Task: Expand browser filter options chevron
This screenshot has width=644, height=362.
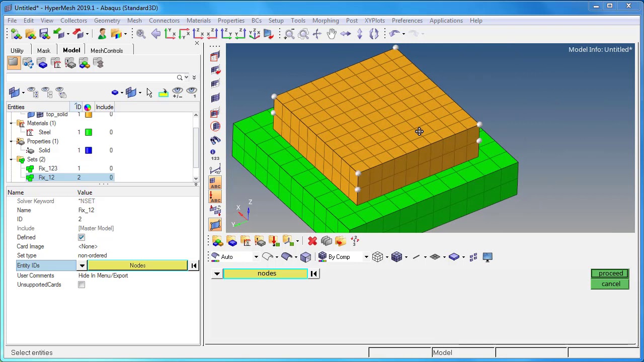Action: coord(194,77)
